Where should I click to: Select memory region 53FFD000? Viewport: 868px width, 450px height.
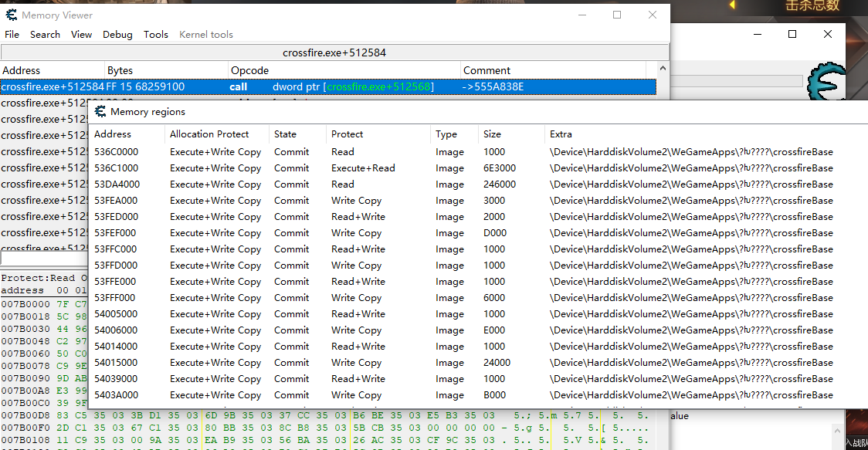point(116,265)
